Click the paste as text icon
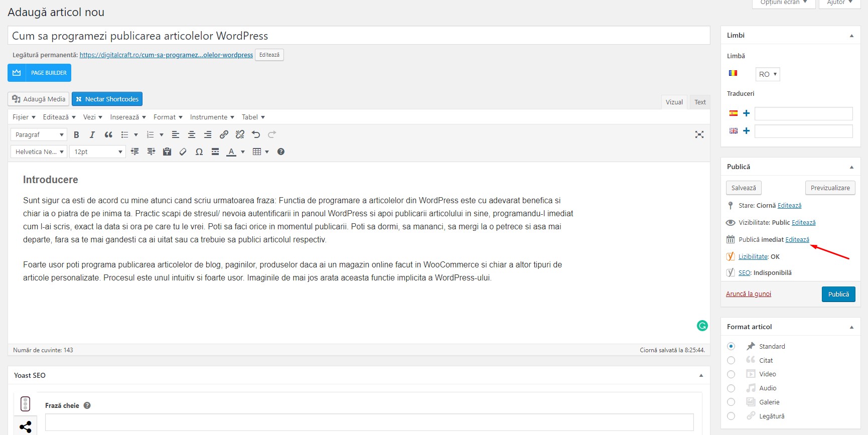The width and height of the screenshot is (868, 435). coord(167,152)
